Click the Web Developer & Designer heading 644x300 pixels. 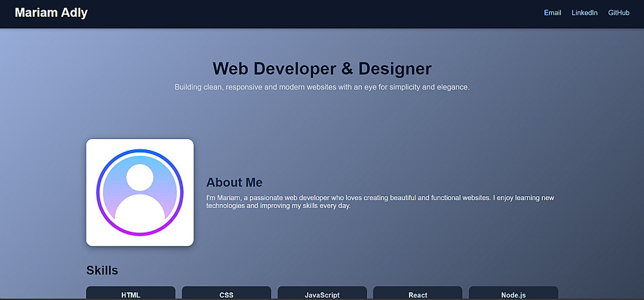322,68
